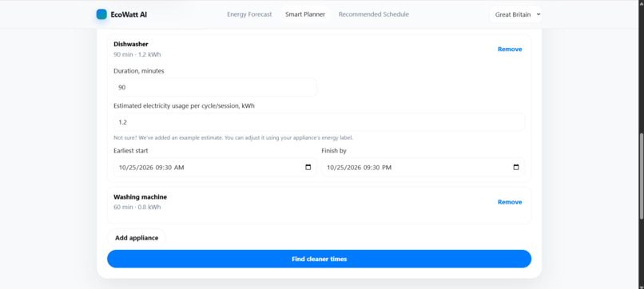
Task: Expand the Washing machine card
Action: (319, 205)
